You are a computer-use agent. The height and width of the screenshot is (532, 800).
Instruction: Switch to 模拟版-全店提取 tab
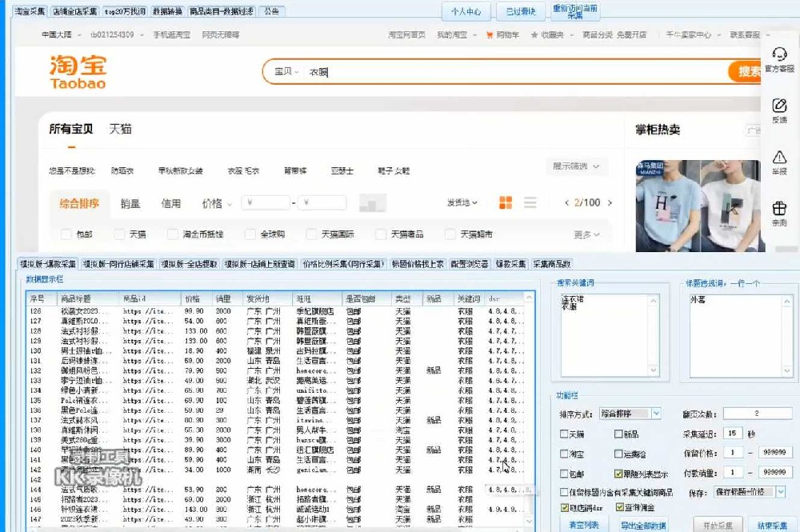point(190,264)
